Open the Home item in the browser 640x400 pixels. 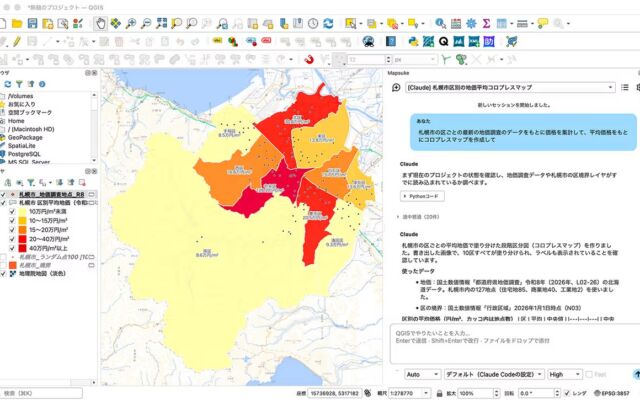point(16,121)
